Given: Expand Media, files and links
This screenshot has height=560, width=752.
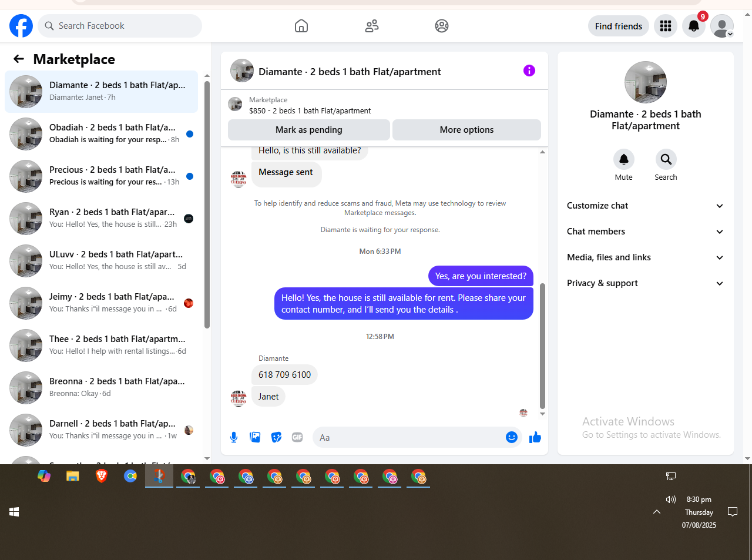Looking at the screenshot, I should (x=646, y=257).
